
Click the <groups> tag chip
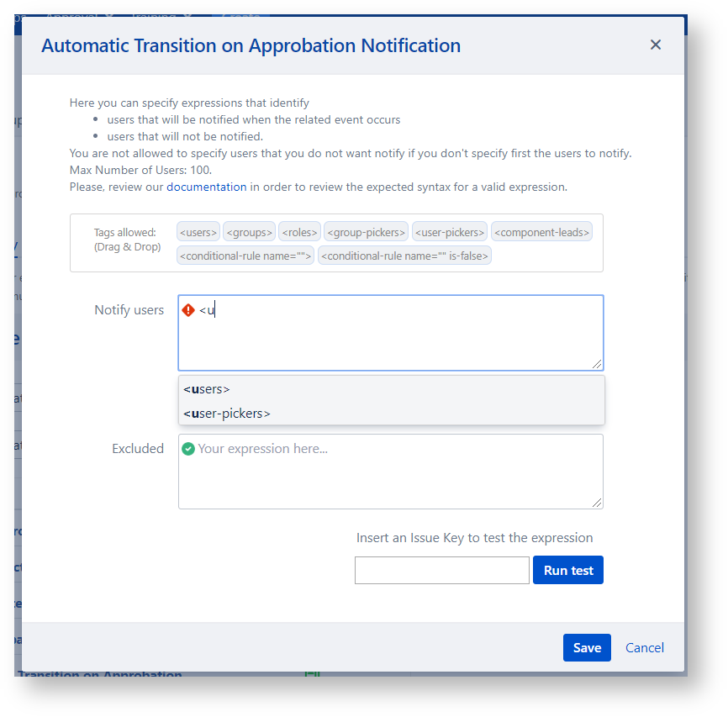pos(249,232)
